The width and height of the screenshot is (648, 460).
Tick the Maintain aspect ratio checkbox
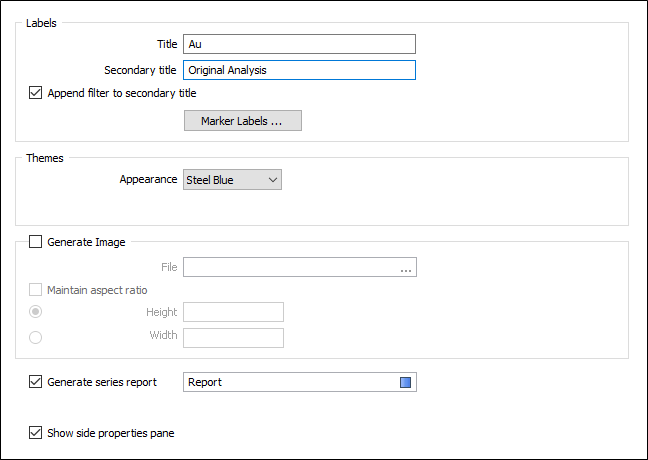(36, 290)
